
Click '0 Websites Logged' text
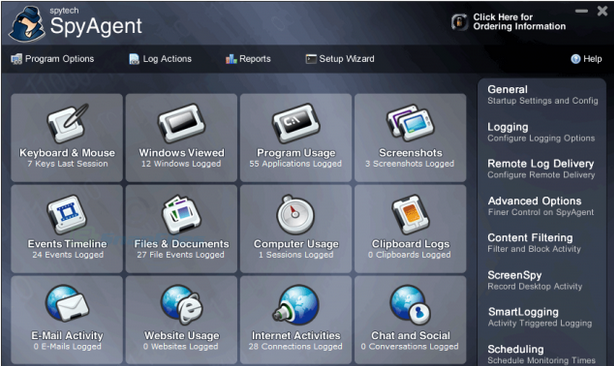pos(181,347)
